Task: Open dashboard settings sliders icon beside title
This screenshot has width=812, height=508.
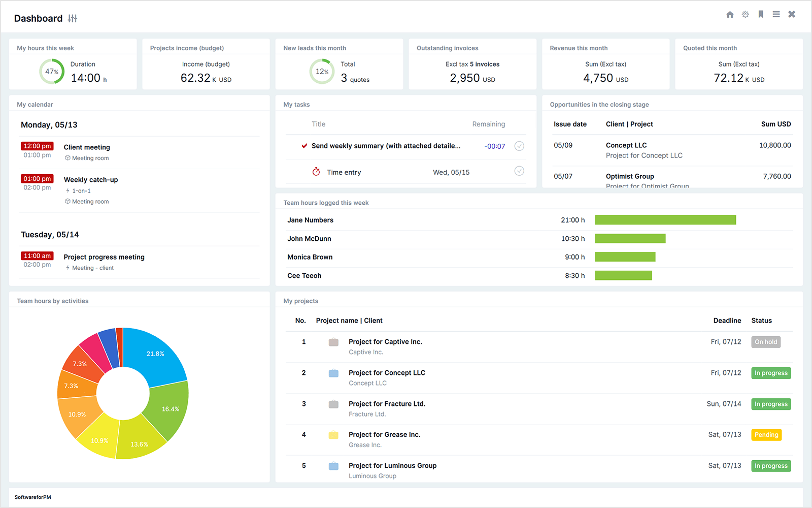Action: (73, 18)
